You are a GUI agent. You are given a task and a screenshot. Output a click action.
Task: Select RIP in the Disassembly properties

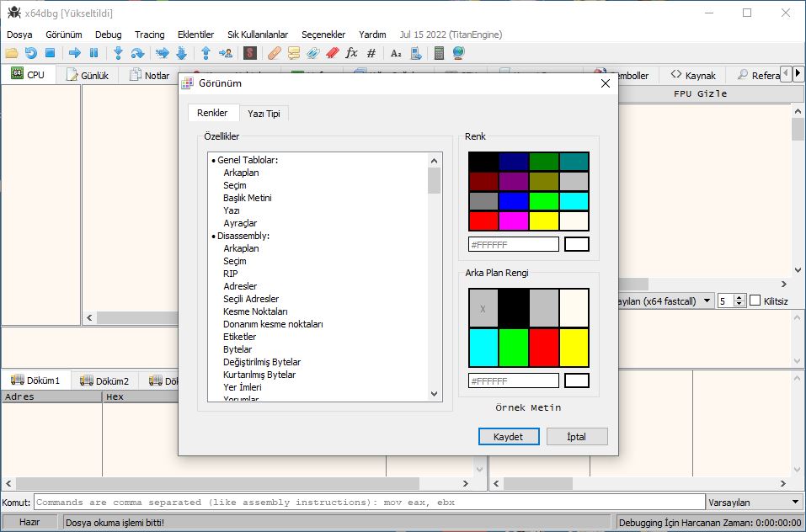(x=230, y=274)
